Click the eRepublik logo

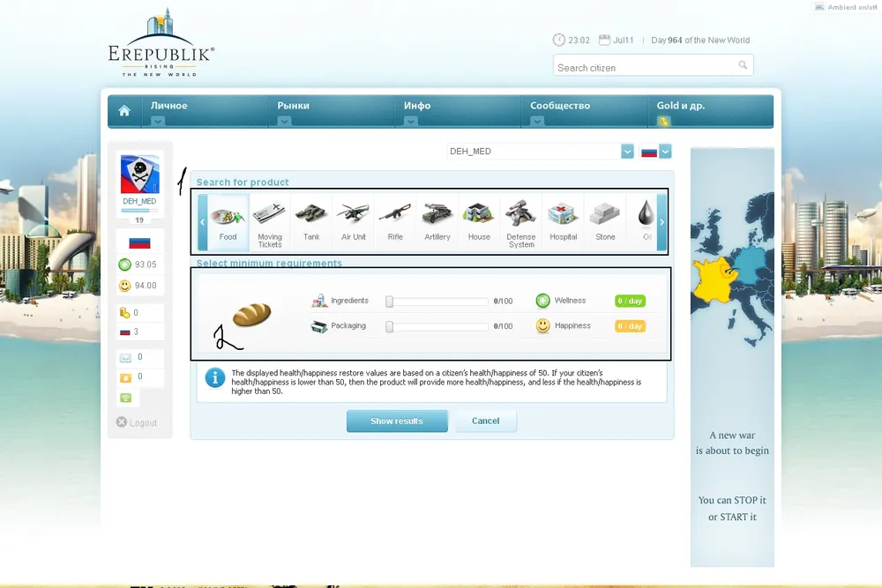point(161,43)
